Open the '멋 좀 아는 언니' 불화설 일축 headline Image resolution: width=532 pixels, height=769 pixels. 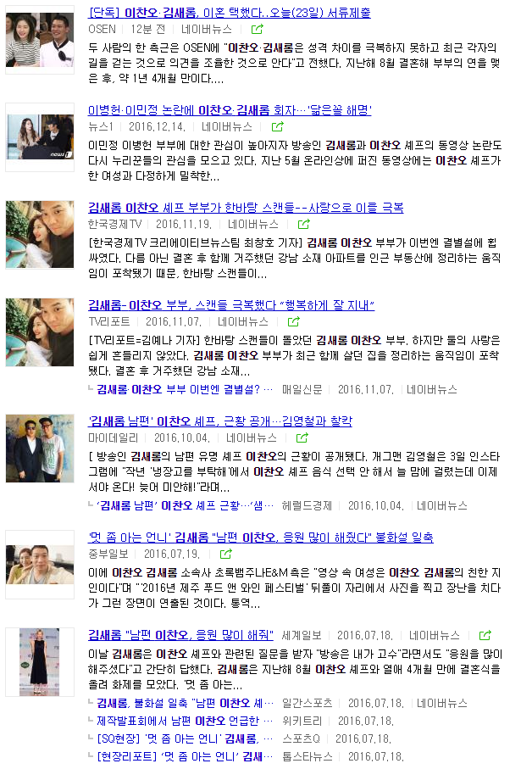[x=261, y=538]
